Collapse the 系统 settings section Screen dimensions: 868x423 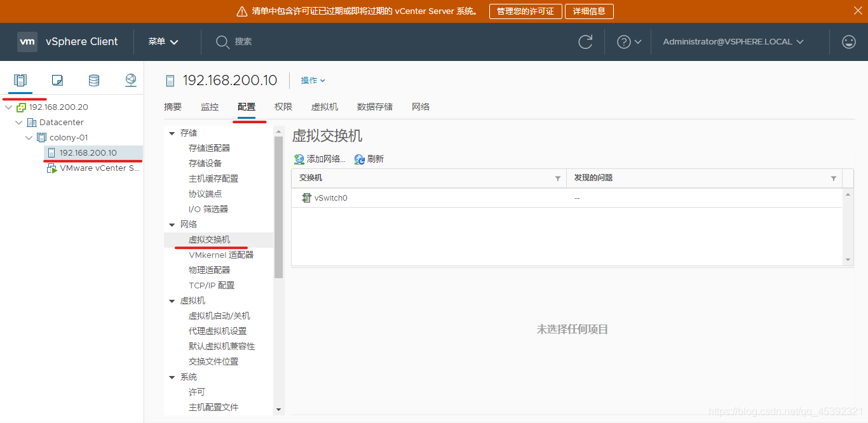[172, 377]
